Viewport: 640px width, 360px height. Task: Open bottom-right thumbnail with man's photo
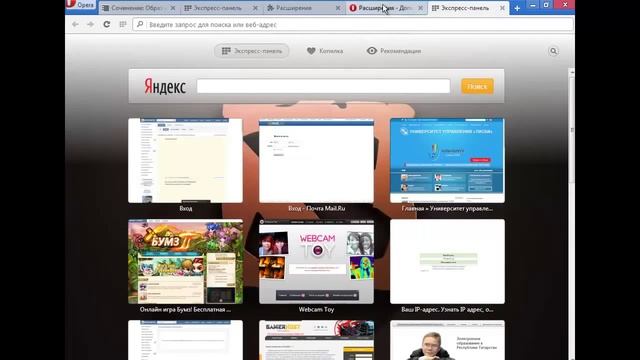pyautogui.click(x=447, y=340)
